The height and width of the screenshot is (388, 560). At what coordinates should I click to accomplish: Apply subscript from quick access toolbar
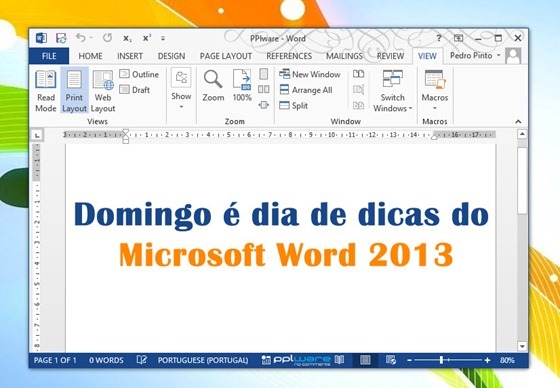point(127,38)
